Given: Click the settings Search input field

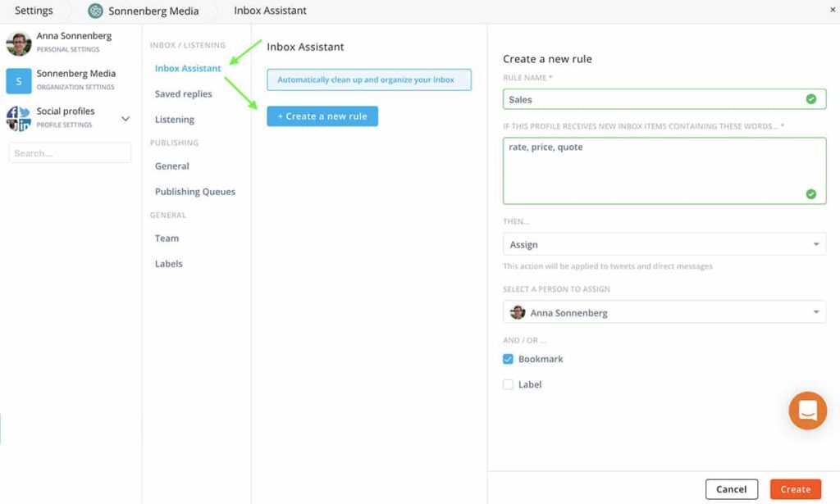Looking at the screenshot, I should point(70,153).
